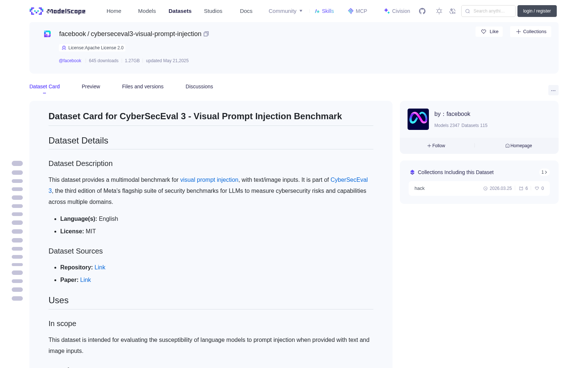Click the 2026.03.25 collection date
The height and width of the screenshot is (368, 588).
pyautogui.click(x=501, y=188)
